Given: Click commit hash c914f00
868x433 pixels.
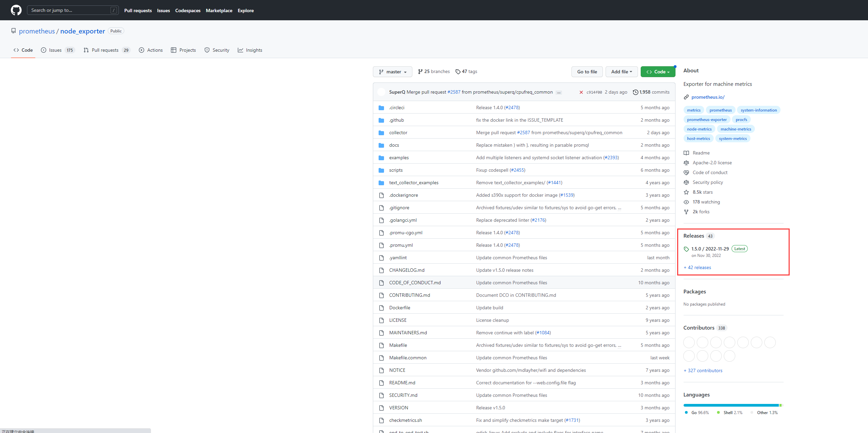Looking at the screenshot, I should point(594,92).
